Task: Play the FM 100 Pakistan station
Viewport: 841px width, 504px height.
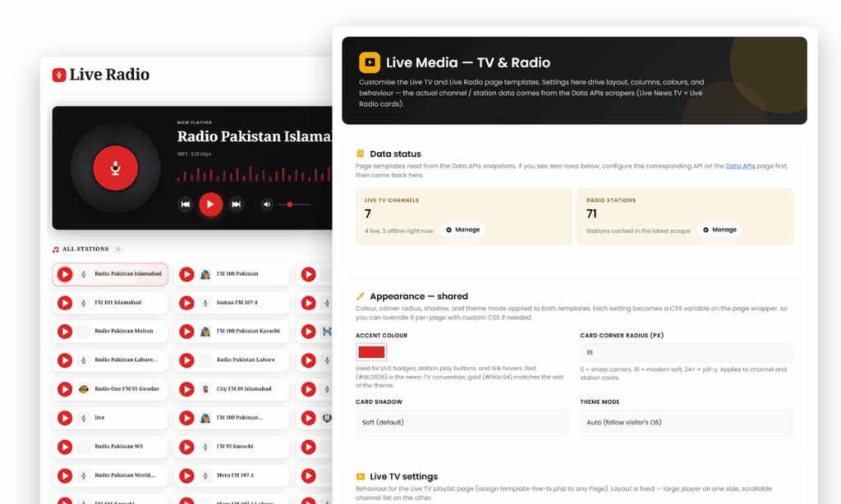Action: pyautogui.click(x=186, y=274)
